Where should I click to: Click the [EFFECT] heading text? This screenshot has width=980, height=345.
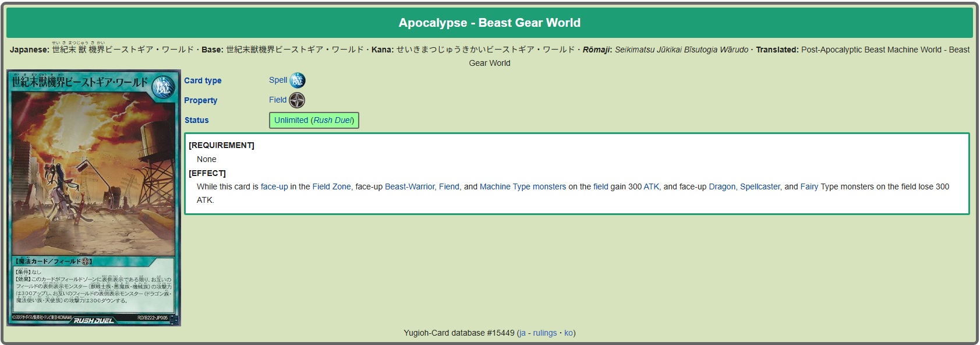pyautogui.click(x=207, y=173)
